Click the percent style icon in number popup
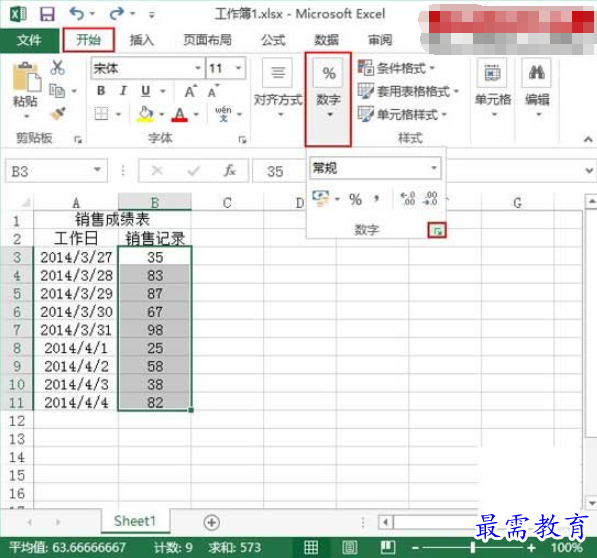The image size is (597, 558). point(355,199)
